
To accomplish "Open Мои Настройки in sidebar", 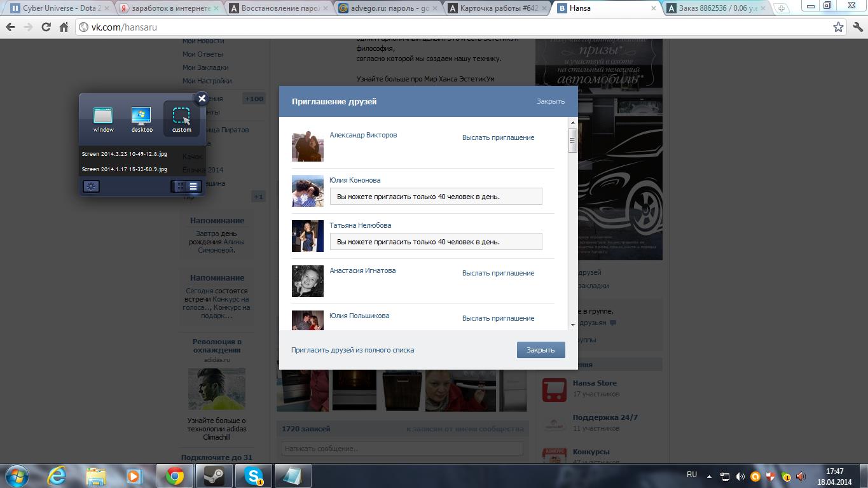I will coord(207,81).
